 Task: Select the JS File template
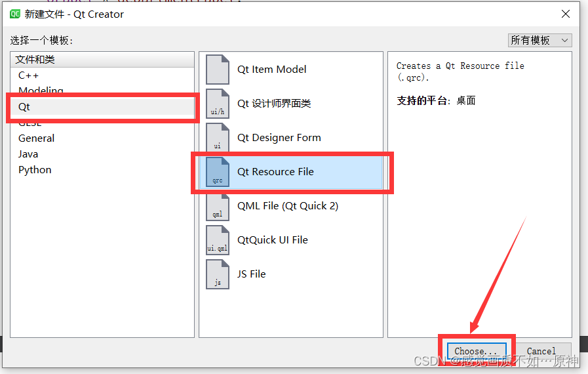tap(291, 274)
